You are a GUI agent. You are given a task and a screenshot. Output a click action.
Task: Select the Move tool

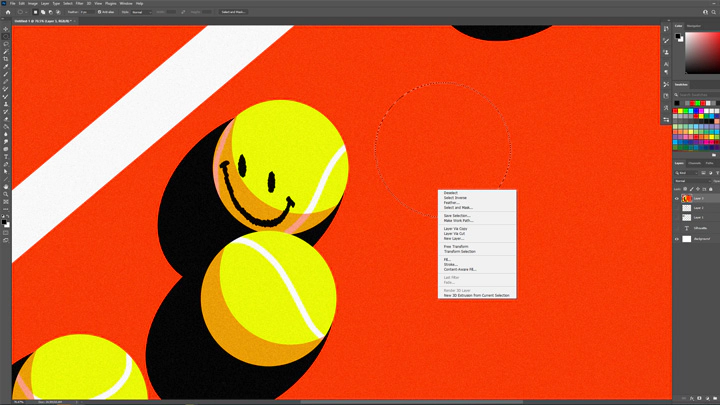(x=6, y=29)
